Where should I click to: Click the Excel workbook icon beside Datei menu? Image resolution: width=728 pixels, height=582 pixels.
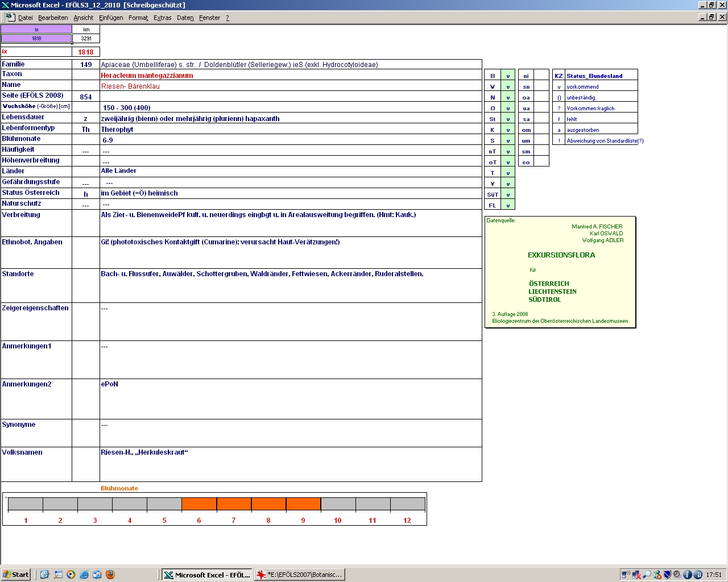(x=10, y=17)
